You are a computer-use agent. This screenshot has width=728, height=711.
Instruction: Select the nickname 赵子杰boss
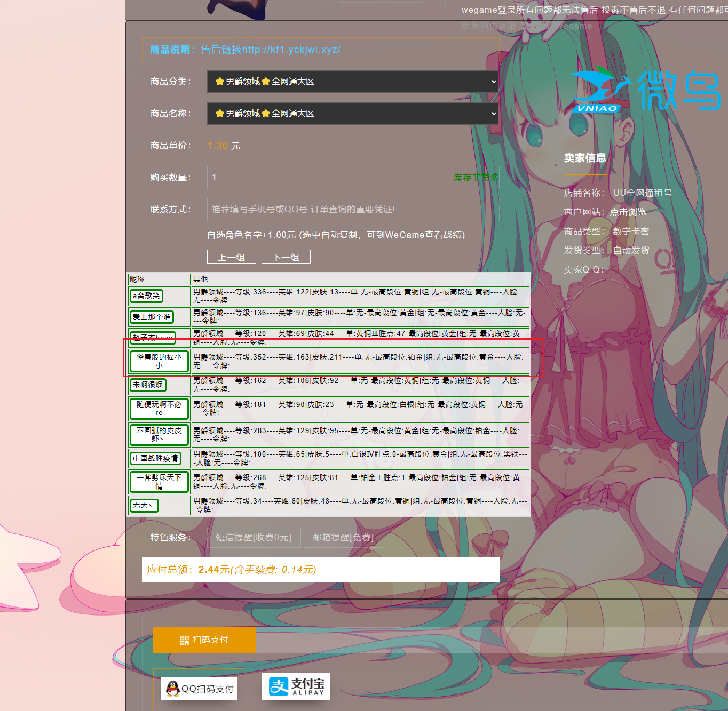tap(153, 338)
